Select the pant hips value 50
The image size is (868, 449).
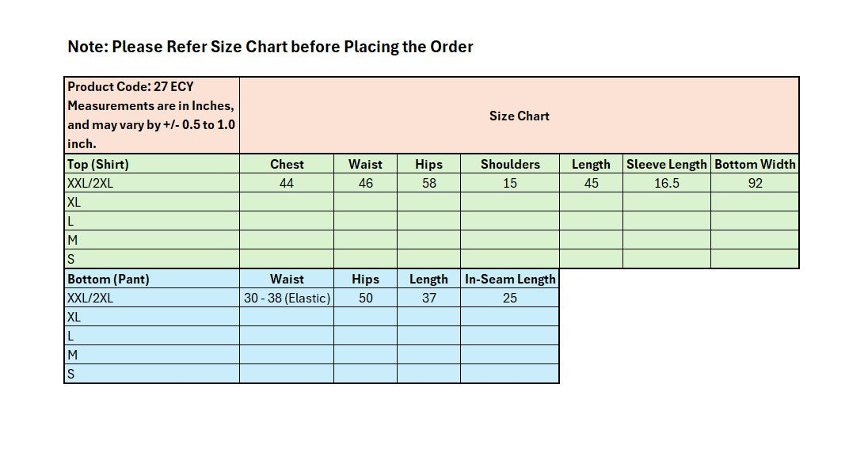point(365,298)
